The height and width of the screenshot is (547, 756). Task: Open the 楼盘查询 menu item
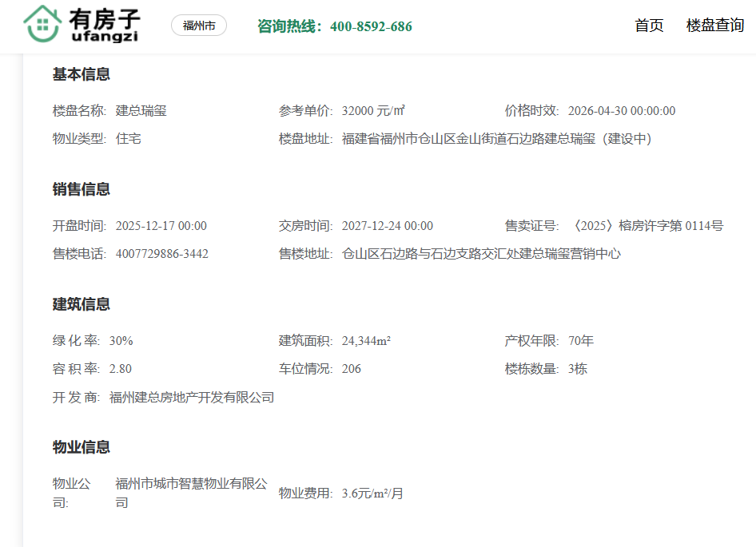click(714, 26)
